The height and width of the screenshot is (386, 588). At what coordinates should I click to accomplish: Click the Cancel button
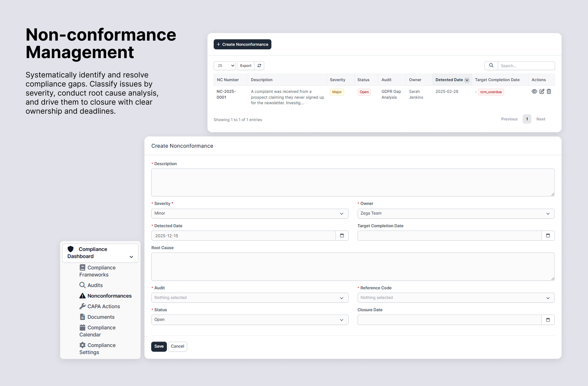[177, 346]
